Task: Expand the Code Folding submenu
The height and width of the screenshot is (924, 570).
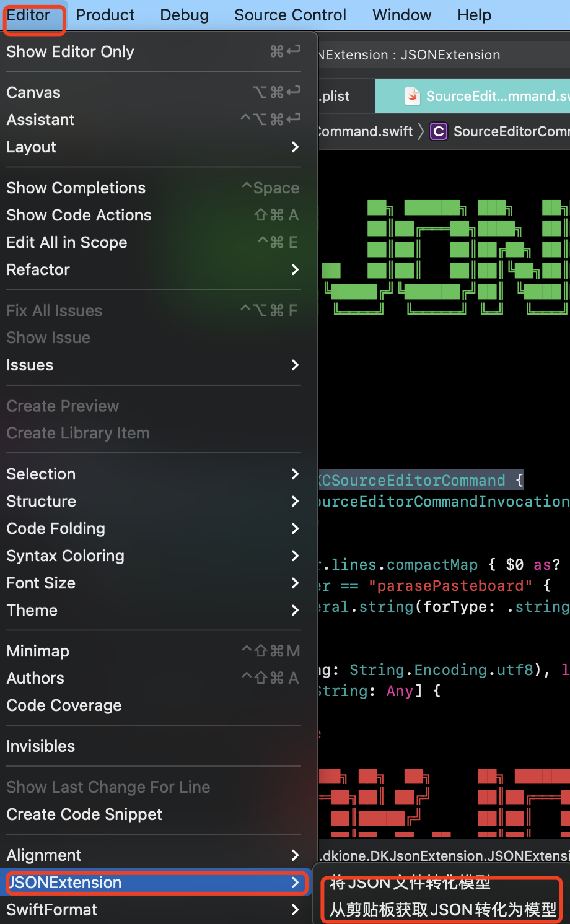Action: 154,528
